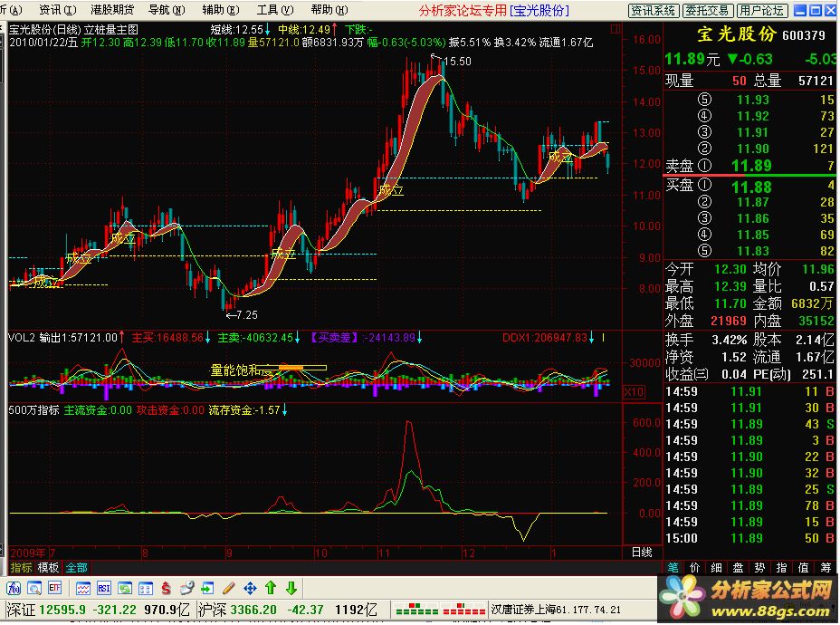840x625 pixels.
Task: Click the 500万指标 indicator title
Action: (33, 411)
